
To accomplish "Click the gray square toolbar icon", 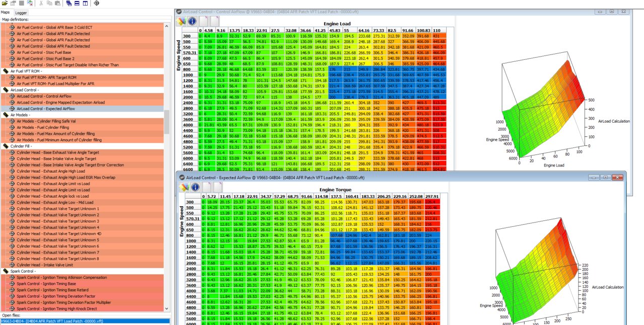I will point(21,3).
